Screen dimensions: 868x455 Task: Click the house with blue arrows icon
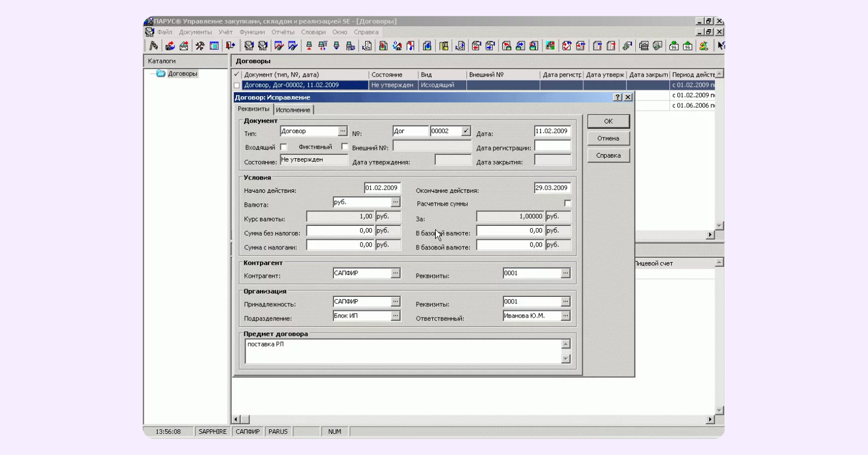tap(397, 46)
